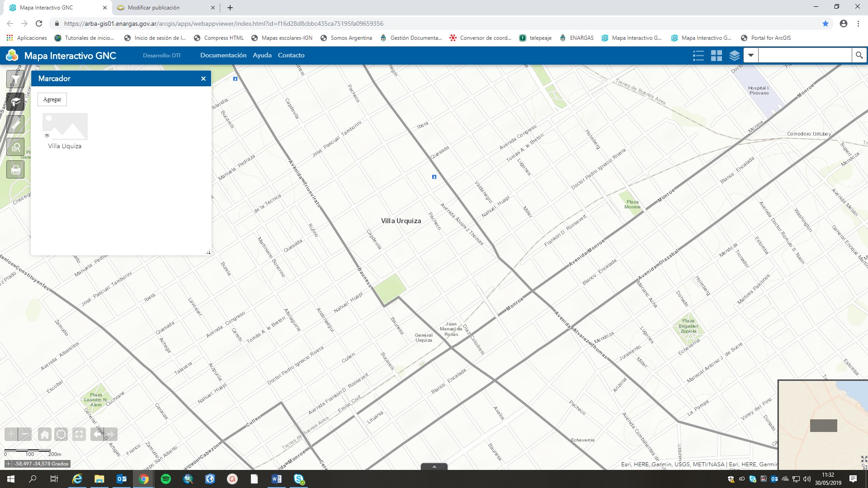
Task: Open the Aplicaciones bookmarks shortcut
Action: (x=27, y=38)
